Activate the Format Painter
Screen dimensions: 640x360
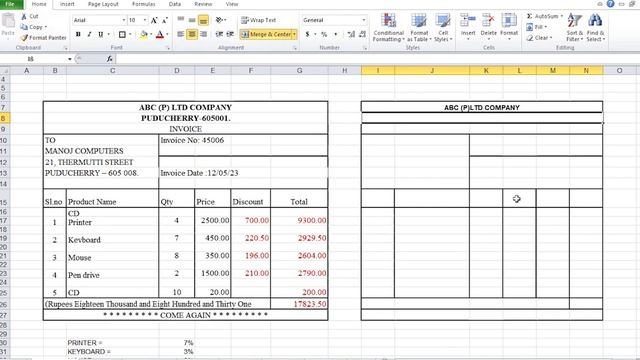pos(43,38)
